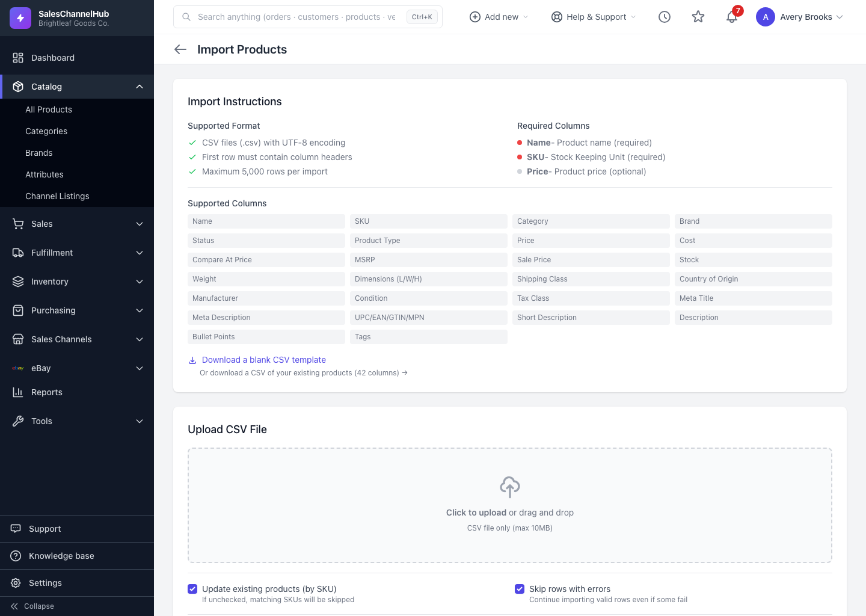Open the Add new dropdown arrow
The height and width of the screenshot is (616, 866).
pyautogui.click(x=526, y=17)
